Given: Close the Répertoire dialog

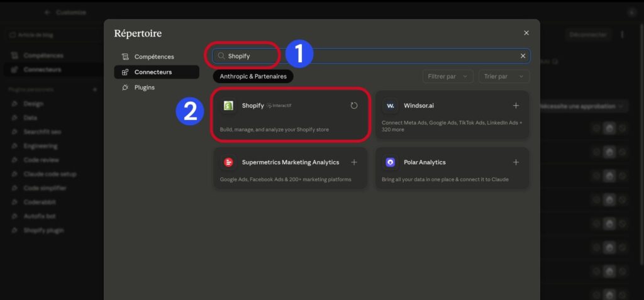Looking at the screenshot, I should 526,33.
